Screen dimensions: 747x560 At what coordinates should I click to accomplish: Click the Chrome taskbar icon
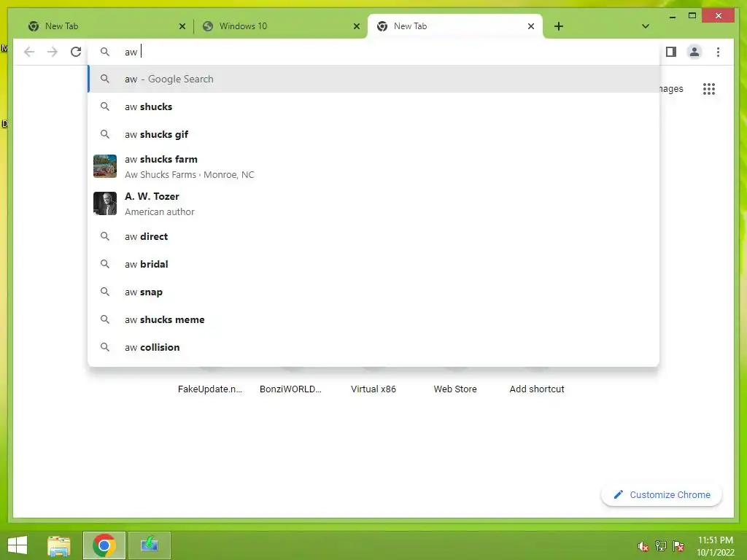pos(104,545)
